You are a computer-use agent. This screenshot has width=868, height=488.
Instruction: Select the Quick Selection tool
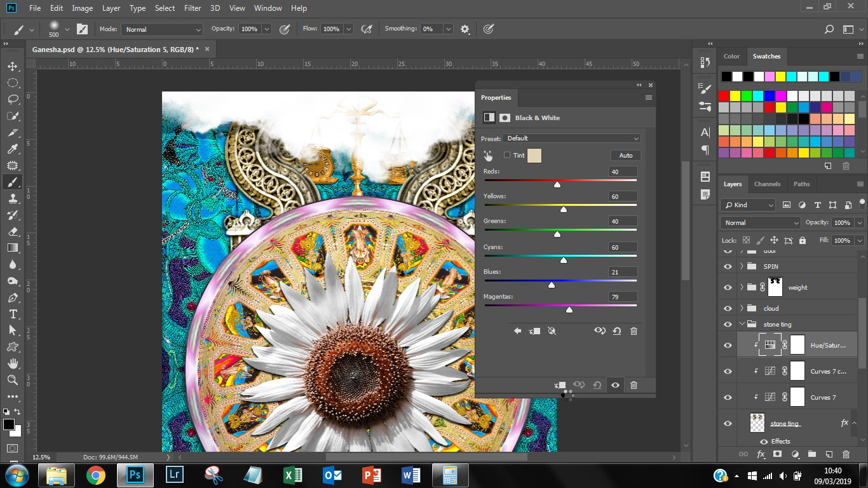13,116
